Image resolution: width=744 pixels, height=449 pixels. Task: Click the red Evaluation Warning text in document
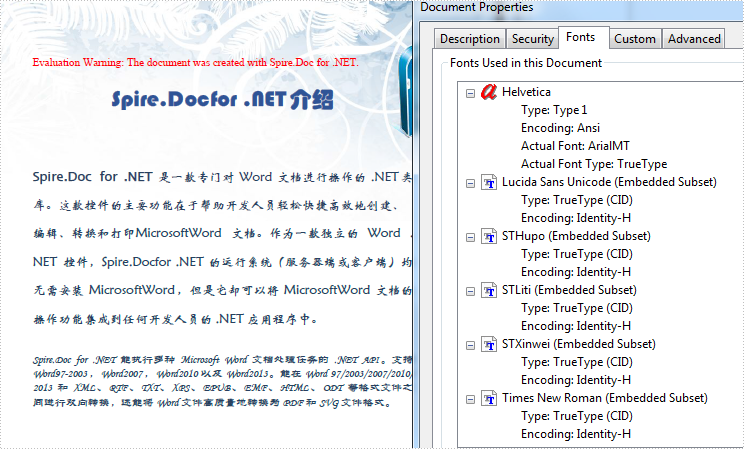point(195,62)
